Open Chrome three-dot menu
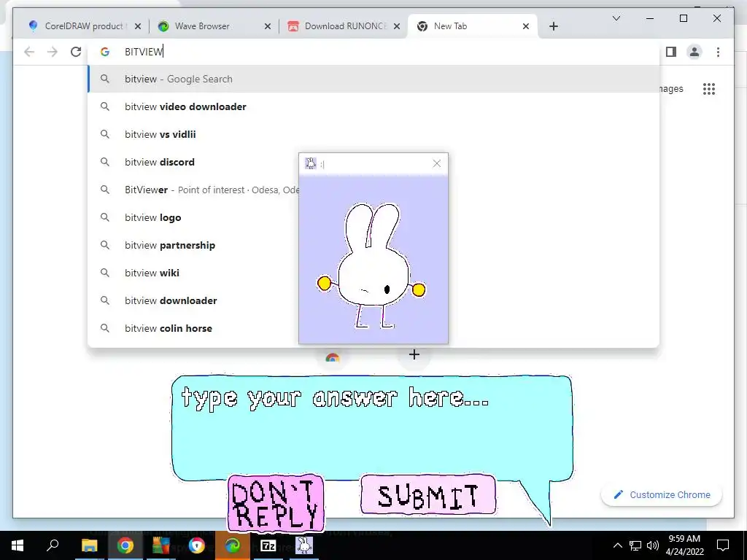The width and height of the screenshot is (747, 560). click(718, 52)
